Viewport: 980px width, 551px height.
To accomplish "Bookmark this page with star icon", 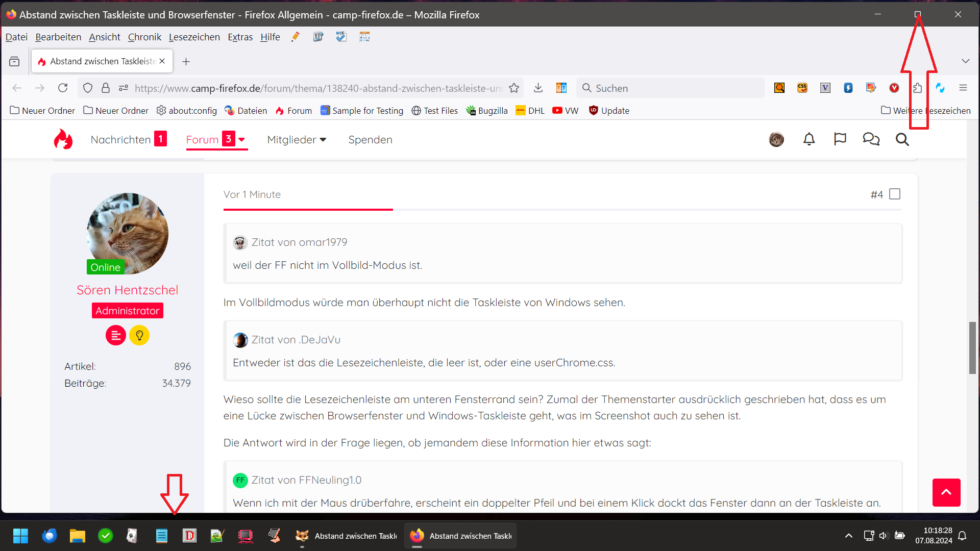I will click(514, 88).
